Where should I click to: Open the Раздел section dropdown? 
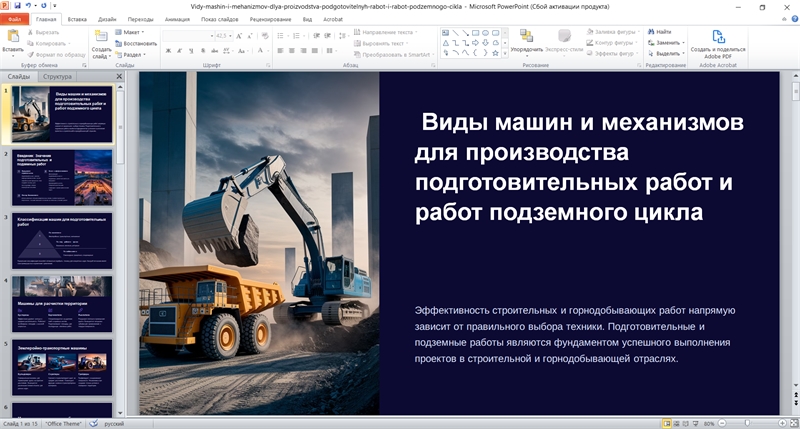point(131,55)
